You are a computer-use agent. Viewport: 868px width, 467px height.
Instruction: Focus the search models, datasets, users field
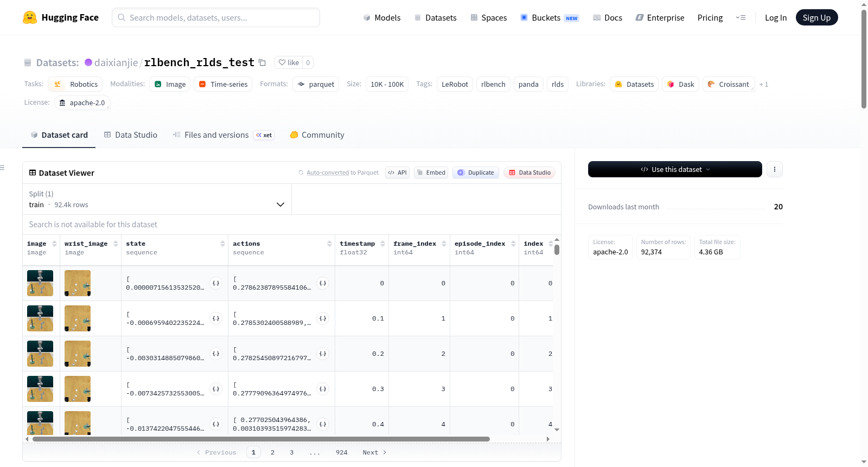[216, 17]
